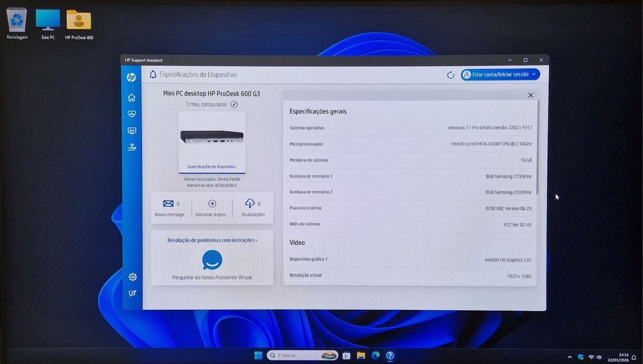Click the 'Dispositivo gráfico 1' Intel HD Graphics value
Viewport: 643px width, 364px height.
click(x=508, y=260)
